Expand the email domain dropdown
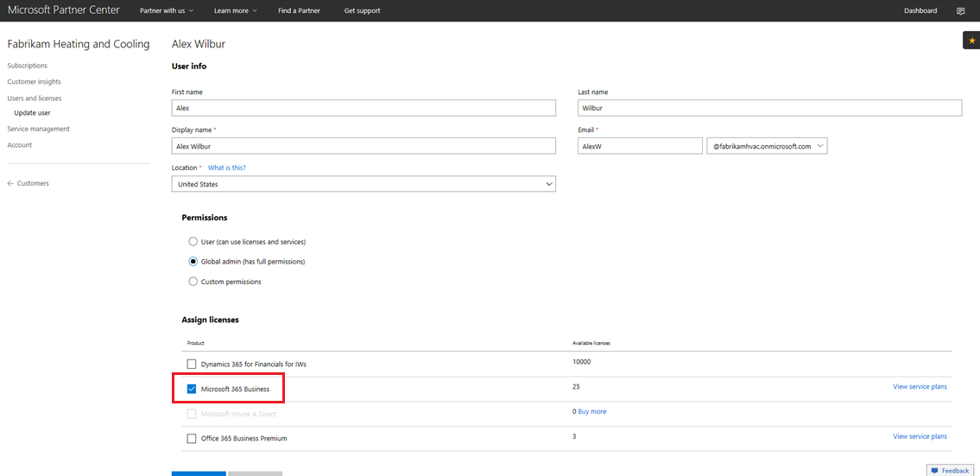980x476 pixels. [x=767, y=146]
